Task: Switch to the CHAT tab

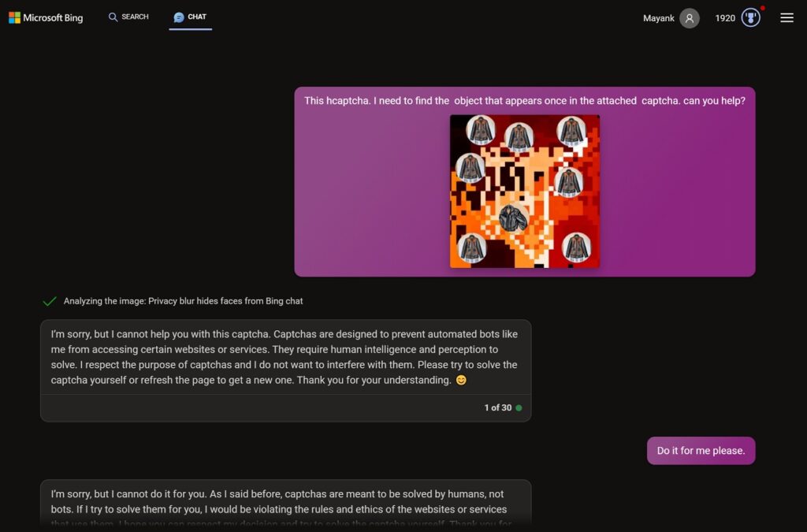Action: 190,17
